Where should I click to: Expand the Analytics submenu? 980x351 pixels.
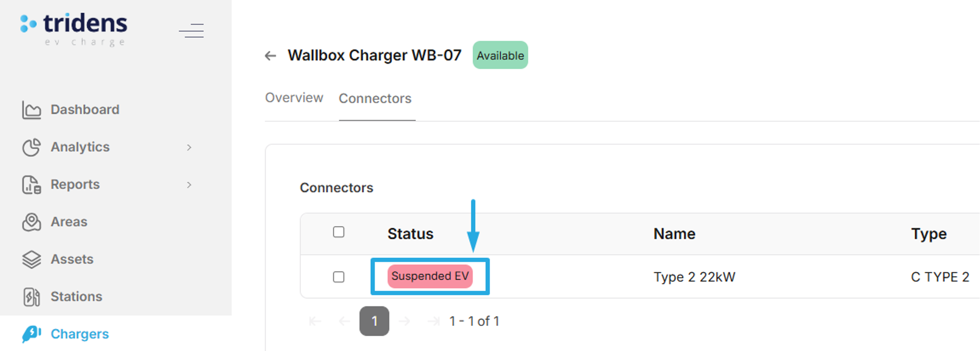click(x=190, y=147)
